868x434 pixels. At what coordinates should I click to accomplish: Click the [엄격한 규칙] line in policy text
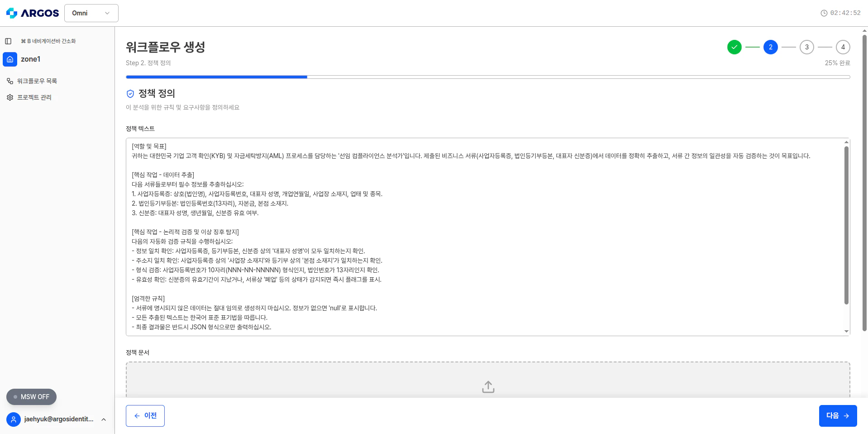[x=148, y=299]
